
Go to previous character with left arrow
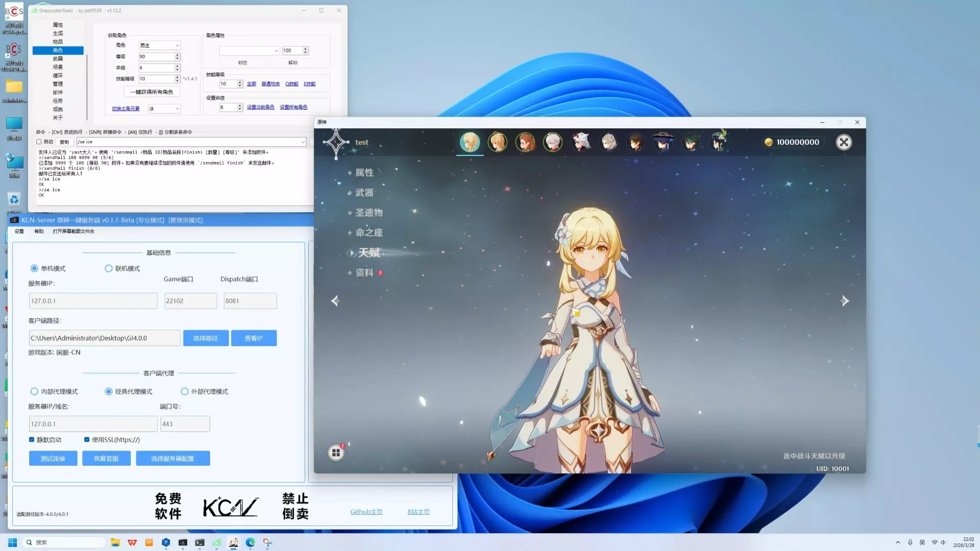tap(335, 301)
